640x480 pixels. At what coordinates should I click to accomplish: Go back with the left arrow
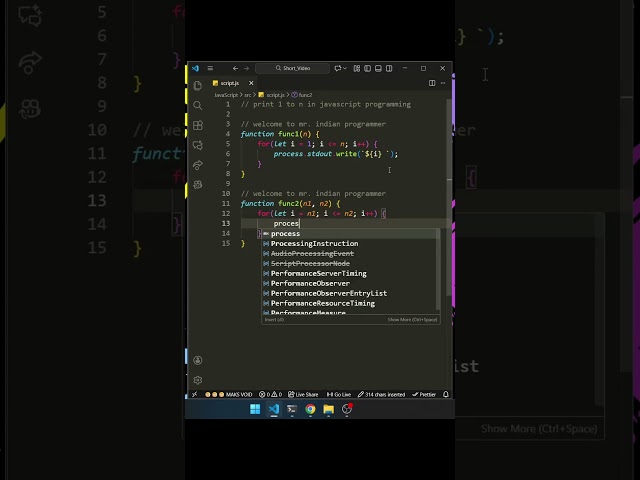[236, 68]
